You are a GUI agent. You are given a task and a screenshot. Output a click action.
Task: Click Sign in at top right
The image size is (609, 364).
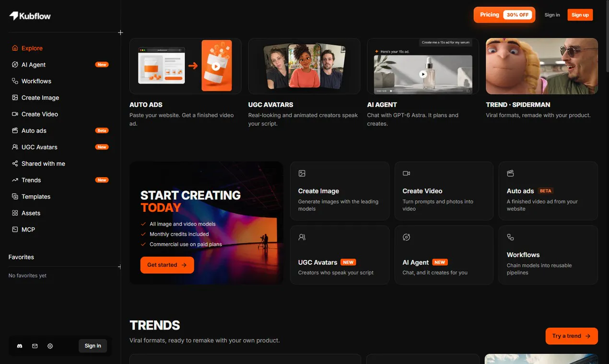552,15
